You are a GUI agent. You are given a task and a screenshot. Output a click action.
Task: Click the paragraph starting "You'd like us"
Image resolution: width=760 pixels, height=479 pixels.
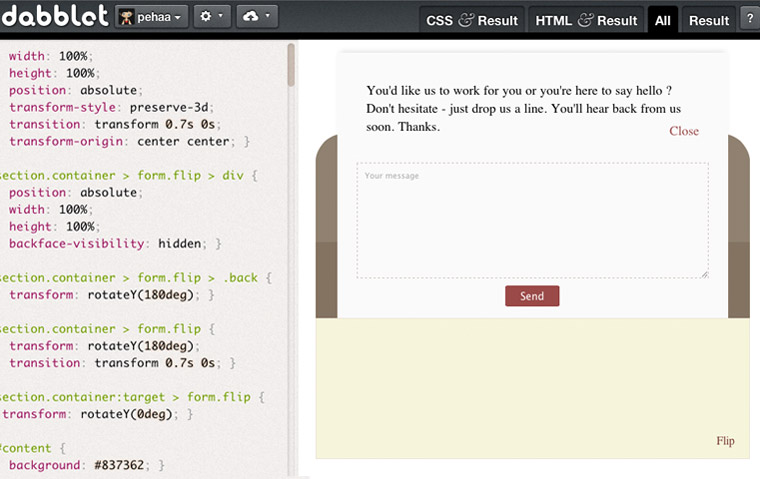pyautogui.click(x=523, y=109)
